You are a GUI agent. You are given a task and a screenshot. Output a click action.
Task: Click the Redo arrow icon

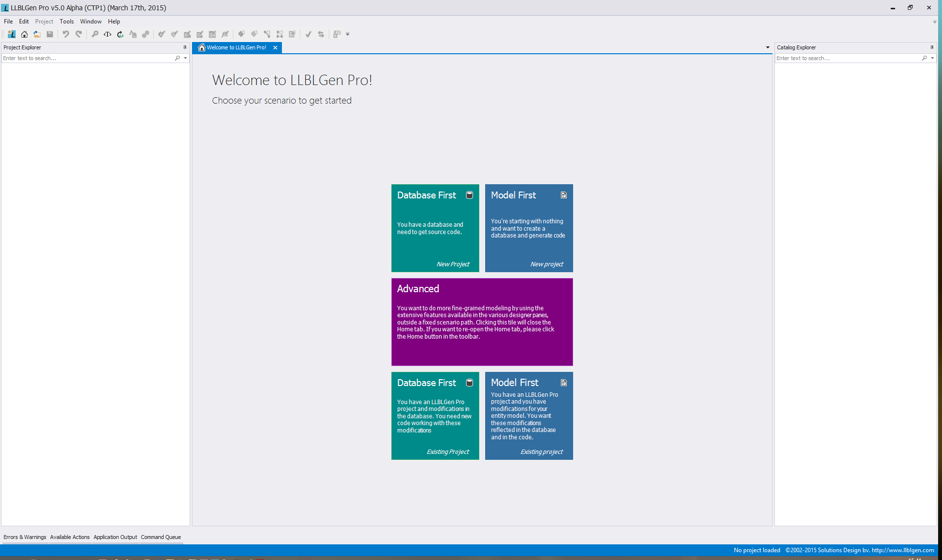coord(79,34)
